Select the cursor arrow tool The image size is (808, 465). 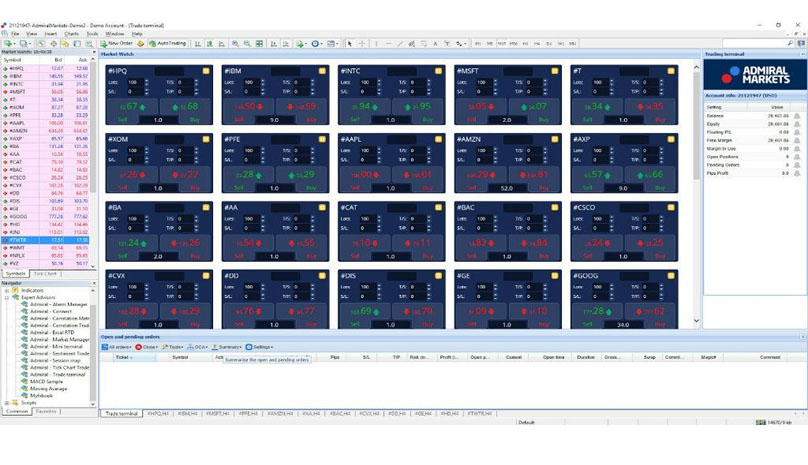[349, 44]
